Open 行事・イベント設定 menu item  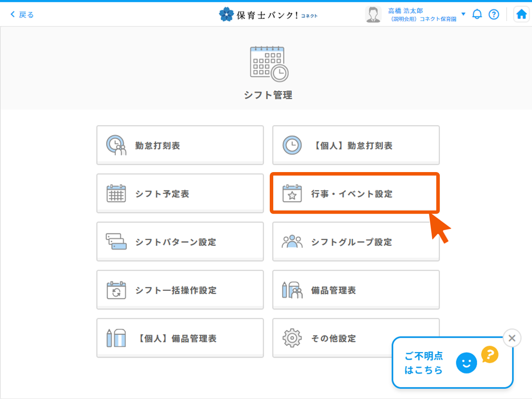pos(355,194)
